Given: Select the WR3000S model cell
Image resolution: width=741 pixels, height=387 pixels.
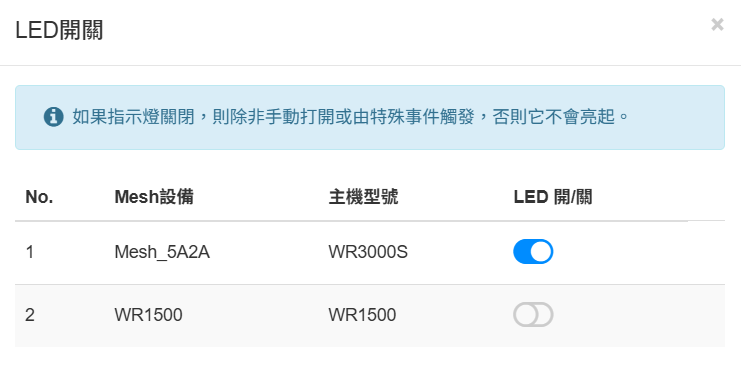Looking at the screenshot, I should (x=368, y=252).
